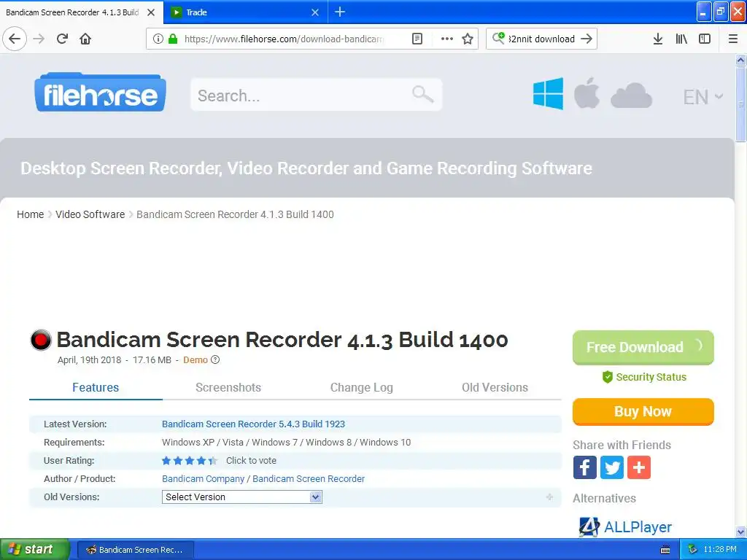Switch to the Screenshots tab
The image size is (747, 560).
pyautogui.click(x=228, y=387)
